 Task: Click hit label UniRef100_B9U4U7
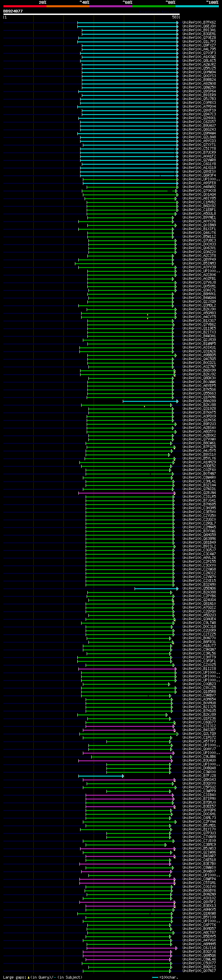[199, 125]
